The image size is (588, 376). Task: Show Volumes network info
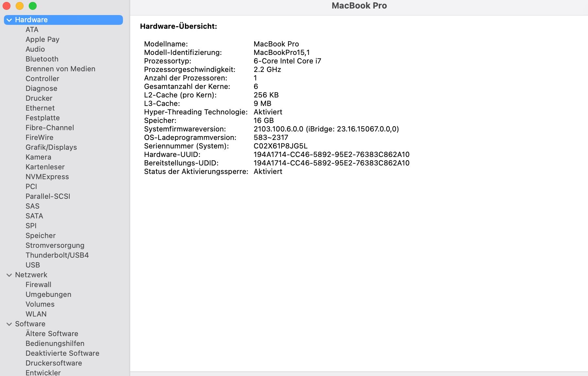[x=40, y=304]
